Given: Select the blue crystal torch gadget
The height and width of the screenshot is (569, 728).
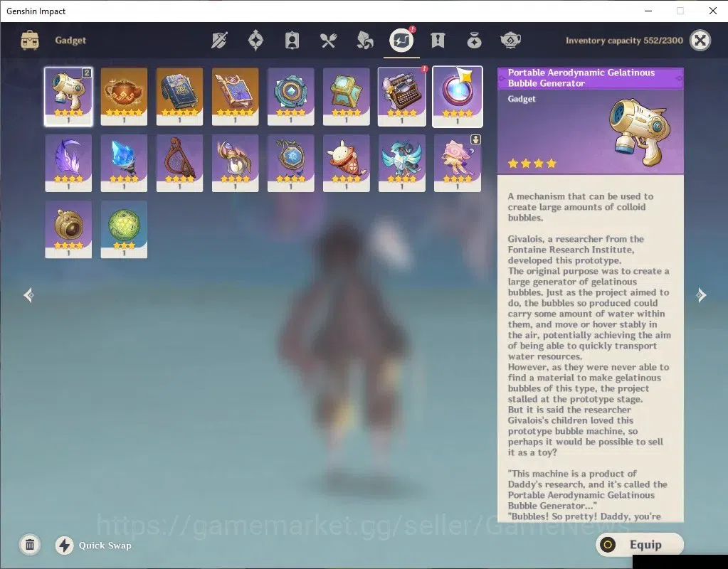Looking at the screenshot, I should coord(124,163).
